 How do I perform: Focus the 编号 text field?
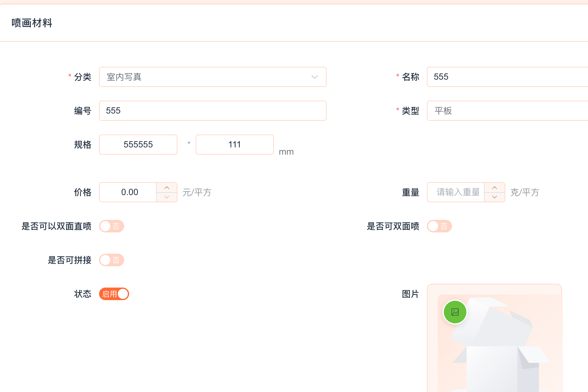(213, 111)
